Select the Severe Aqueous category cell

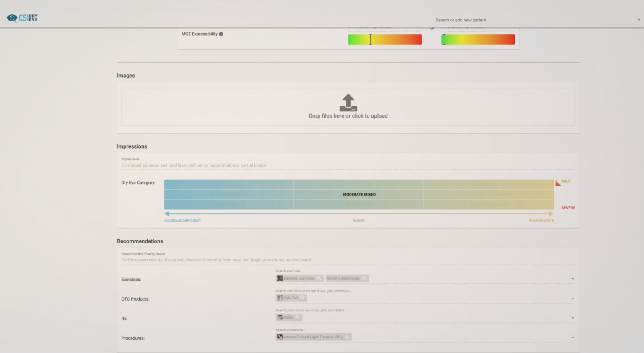tap(229, 204)
